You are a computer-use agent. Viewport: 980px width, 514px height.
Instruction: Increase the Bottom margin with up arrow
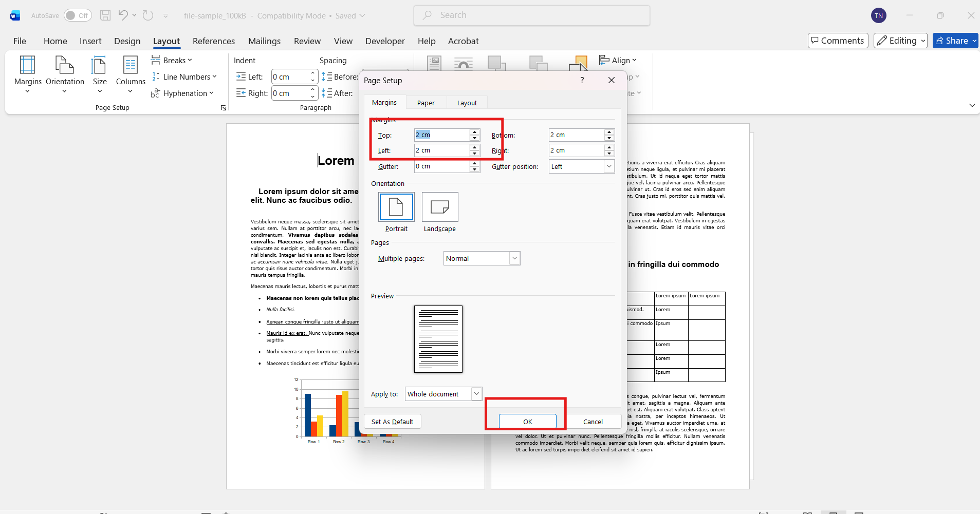click(609, 132)
